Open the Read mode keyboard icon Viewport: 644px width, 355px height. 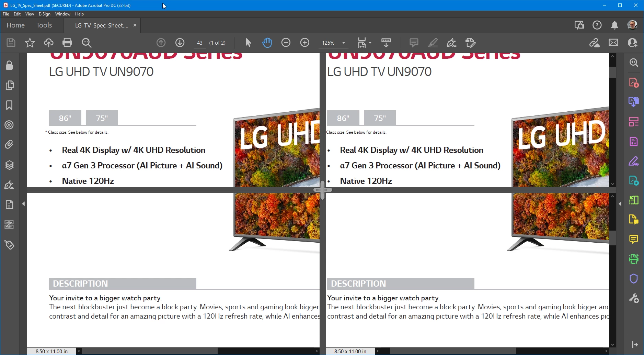click(386, 43)
